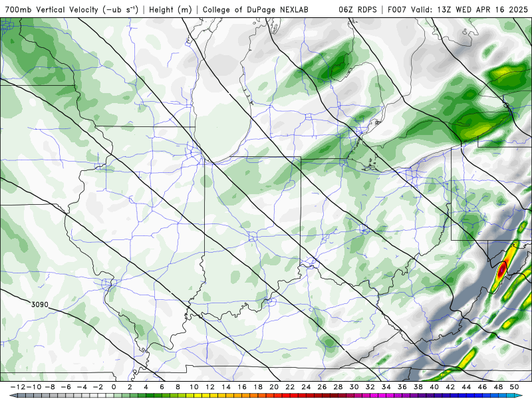Click the "40" color scale label
The width and height of the screenshot is (532, 399).
(x=434, y=387)
